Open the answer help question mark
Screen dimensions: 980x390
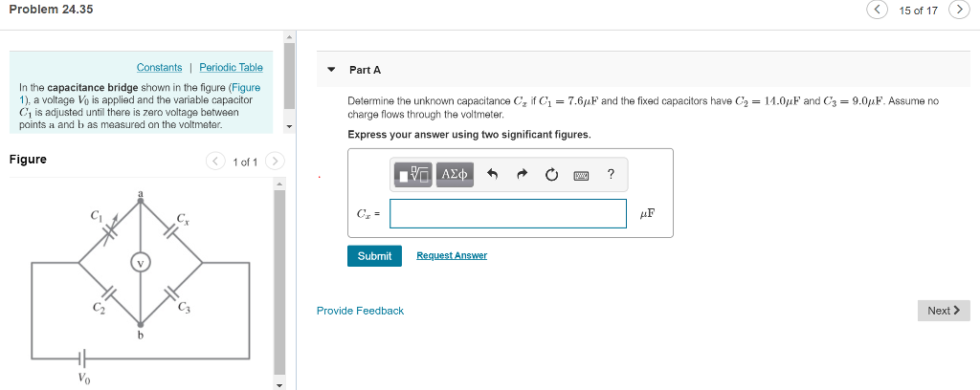tap(611, 175)
